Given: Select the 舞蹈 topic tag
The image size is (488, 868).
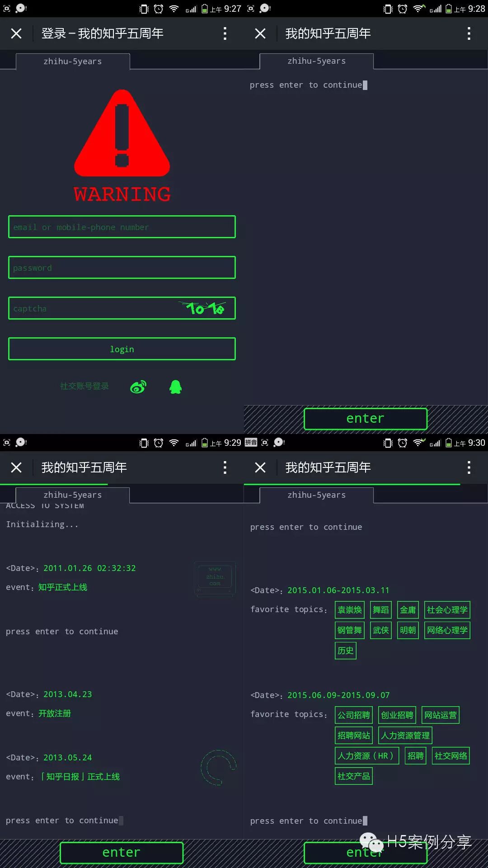Looking at the screenshot, I should [x=381, y=610].
